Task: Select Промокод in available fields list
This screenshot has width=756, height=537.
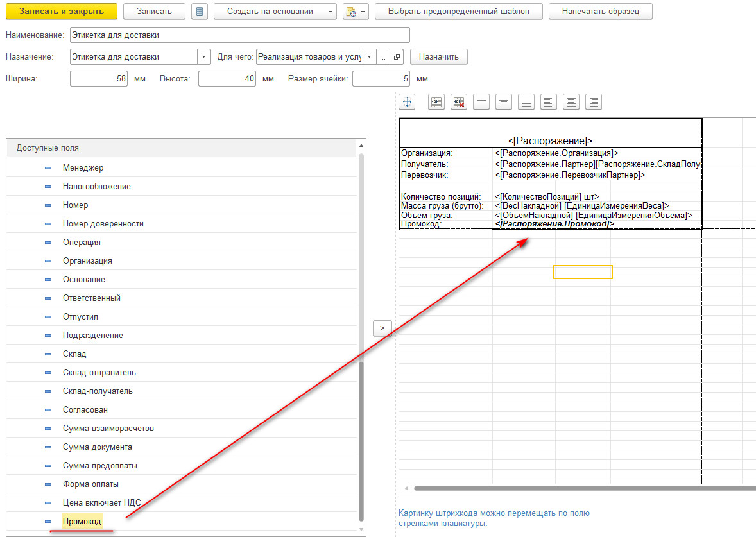Action: [x=82, y=522]
